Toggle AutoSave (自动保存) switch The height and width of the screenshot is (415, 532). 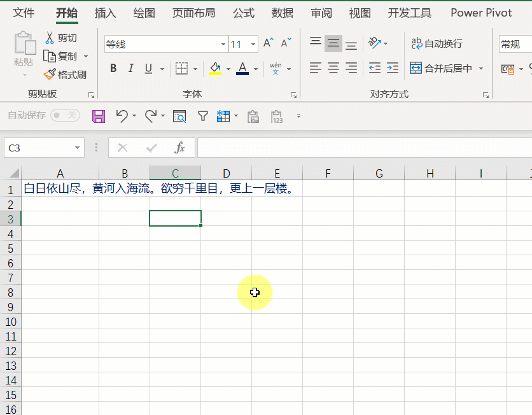(x=65, y=115)
